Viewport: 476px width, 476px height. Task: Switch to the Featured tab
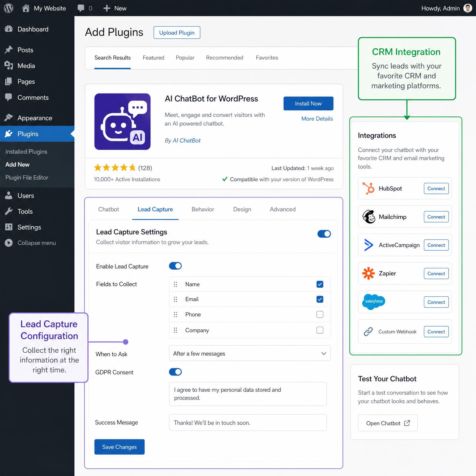tap(153, 58)
